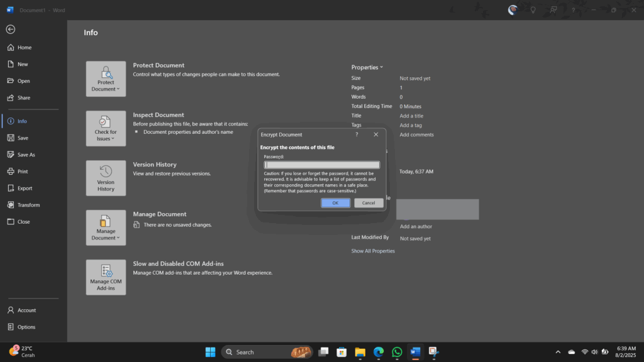This screenshot has width=644, height=362.
Task: Click the volume speaker tray icon
Action: pyautogui.click(x=594, y=352)
